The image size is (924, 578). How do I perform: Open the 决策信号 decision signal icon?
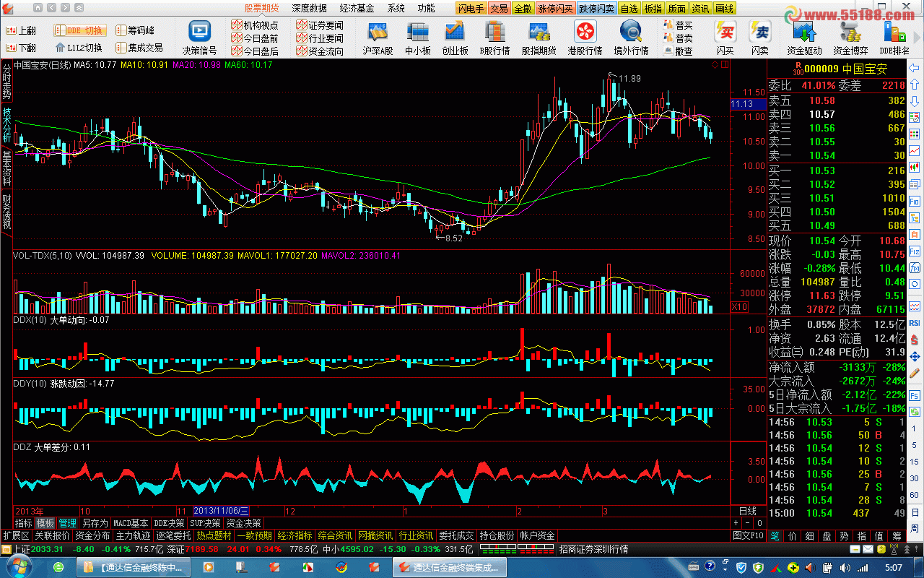[x=199, y=31]
